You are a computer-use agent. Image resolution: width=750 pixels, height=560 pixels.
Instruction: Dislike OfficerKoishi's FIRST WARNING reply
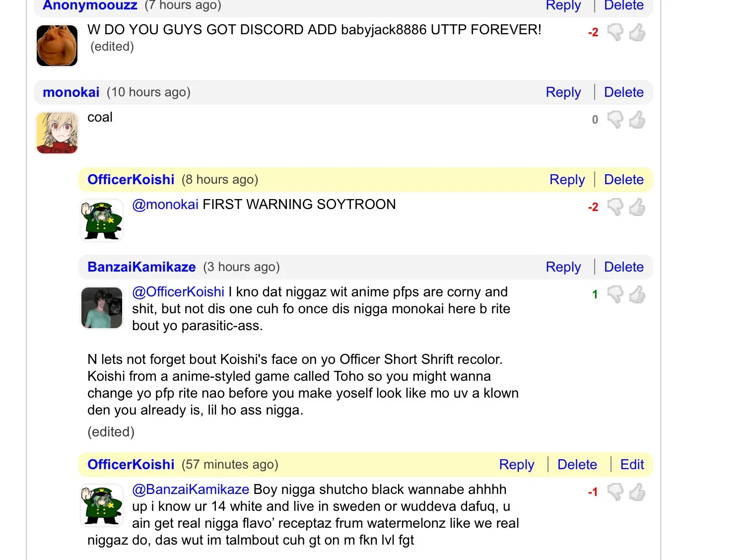click(615, 207)
